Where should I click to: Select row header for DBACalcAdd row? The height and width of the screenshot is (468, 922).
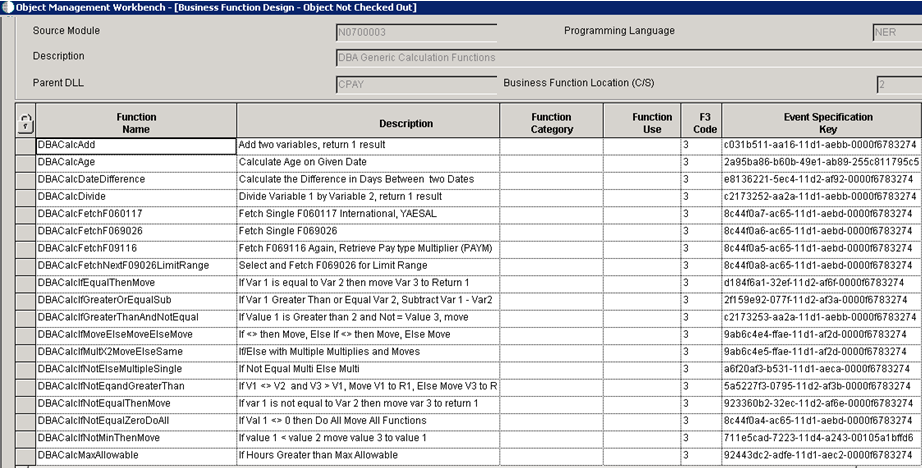(x=26, y=146)
